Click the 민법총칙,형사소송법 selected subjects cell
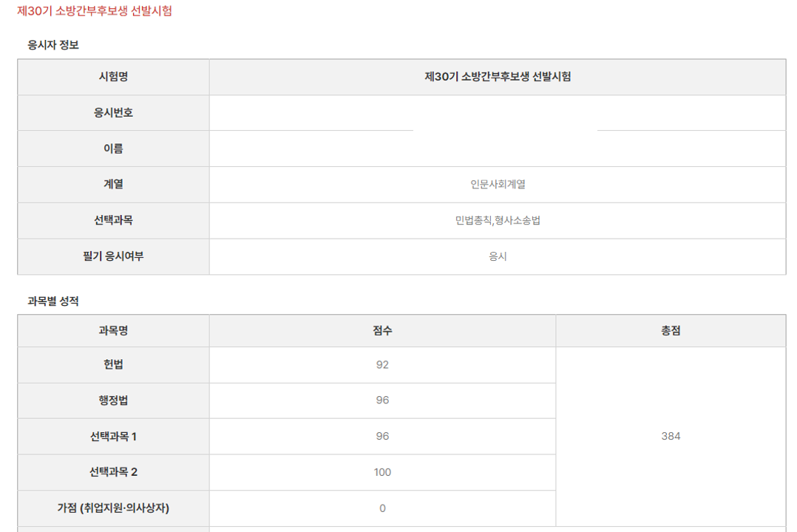This screenshot has height=532, width=797. pyautogui.click(x=498, y=220)
